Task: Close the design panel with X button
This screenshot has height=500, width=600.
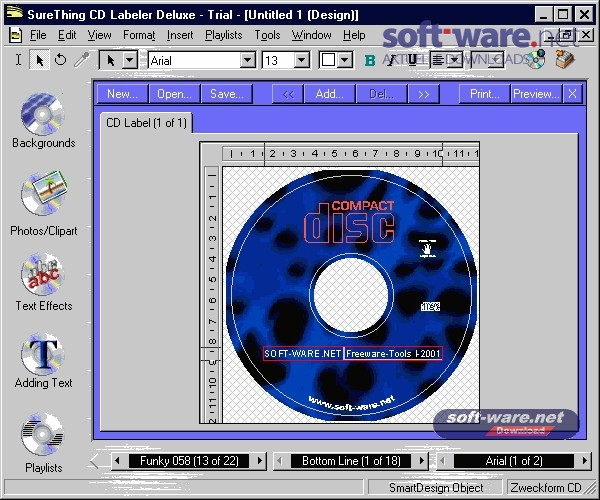Action: tap(572, 94)
